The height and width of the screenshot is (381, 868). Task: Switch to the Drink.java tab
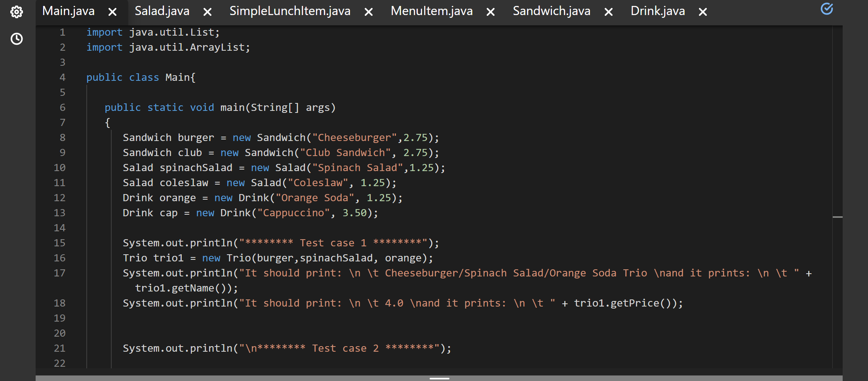click(x=657, y=11)
